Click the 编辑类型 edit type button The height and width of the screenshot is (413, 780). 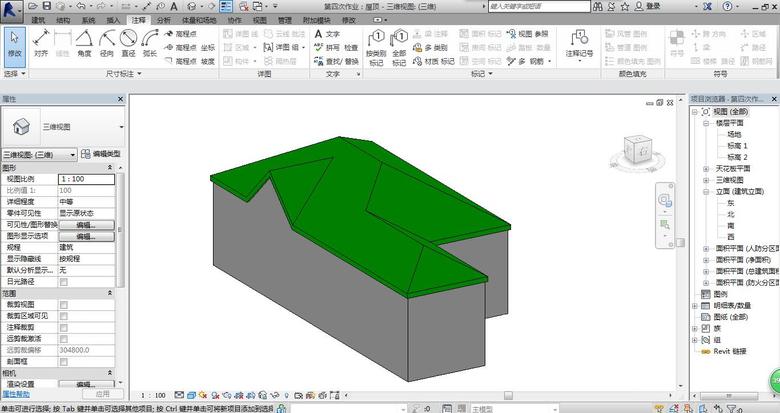pyautogui.click(x=101, y=154)
